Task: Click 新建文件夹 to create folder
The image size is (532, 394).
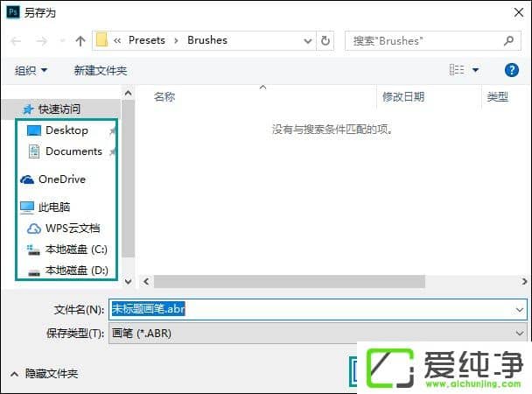Action: pyautogui.click(x=101, y=70)
